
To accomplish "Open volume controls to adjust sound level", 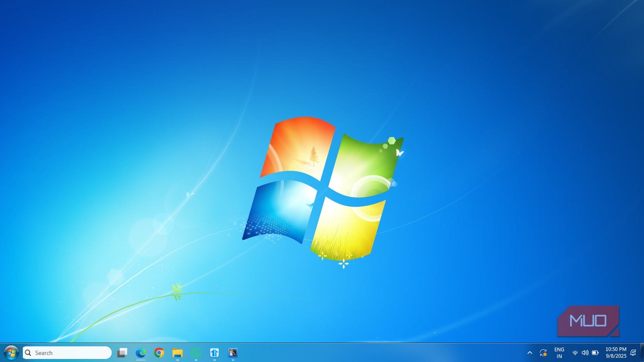I will point(585,353).
